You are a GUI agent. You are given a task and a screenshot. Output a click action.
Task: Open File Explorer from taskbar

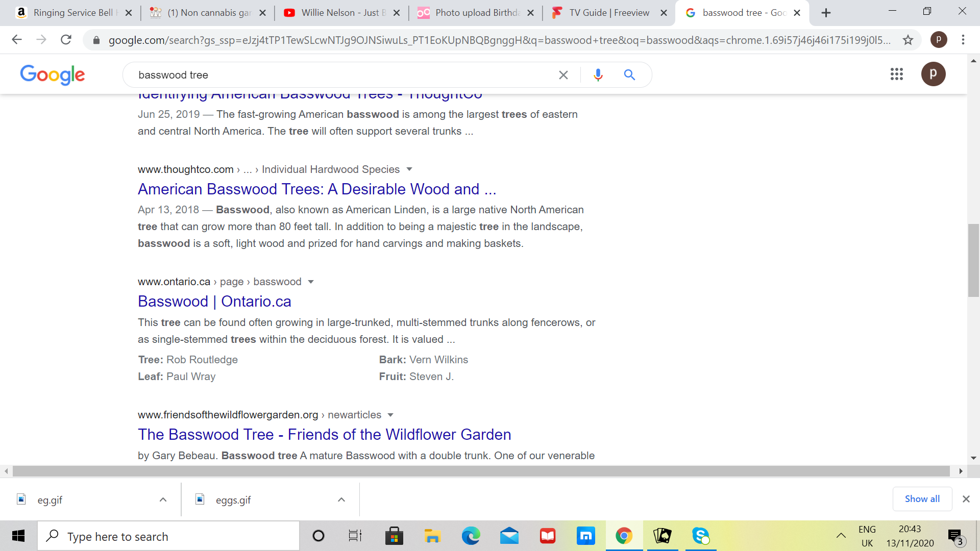pos(432,536)
